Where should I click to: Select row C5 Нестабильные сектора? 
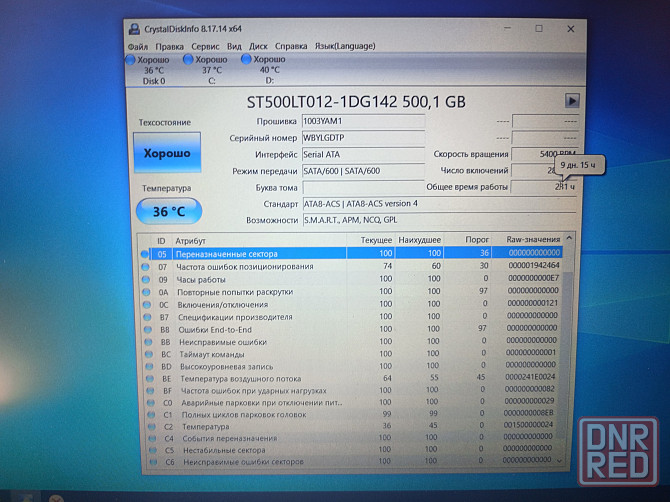(350, 449)
